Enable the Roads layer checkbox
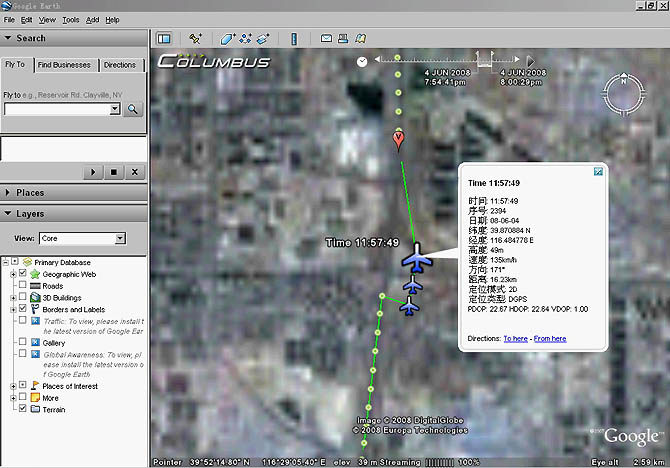Viewport: 670px width, 468px height. tap(23, 285)
